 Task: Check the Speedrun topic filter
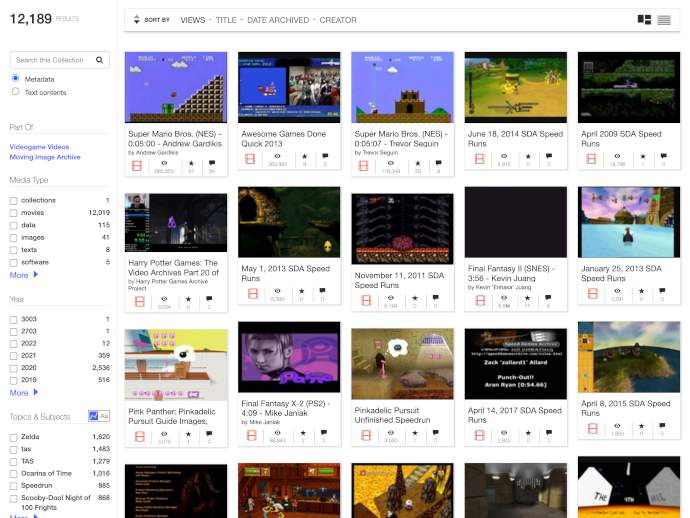click(x=14, y=486)
